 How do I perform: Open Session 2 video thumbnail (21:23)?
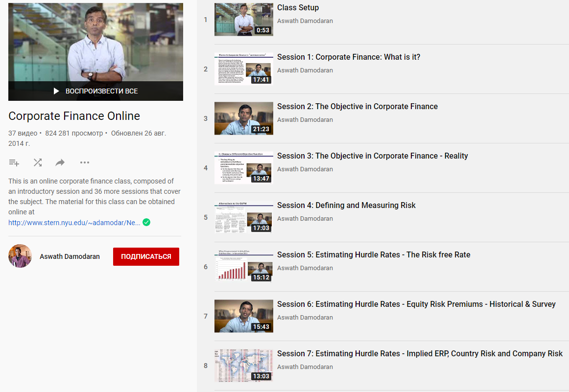(x=243, y=118)
